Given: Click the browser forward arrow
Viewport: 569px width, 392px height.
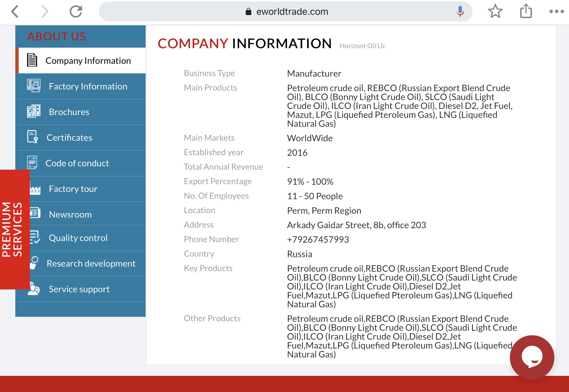Looking at the screenshot, I should [x=45, y=12].
